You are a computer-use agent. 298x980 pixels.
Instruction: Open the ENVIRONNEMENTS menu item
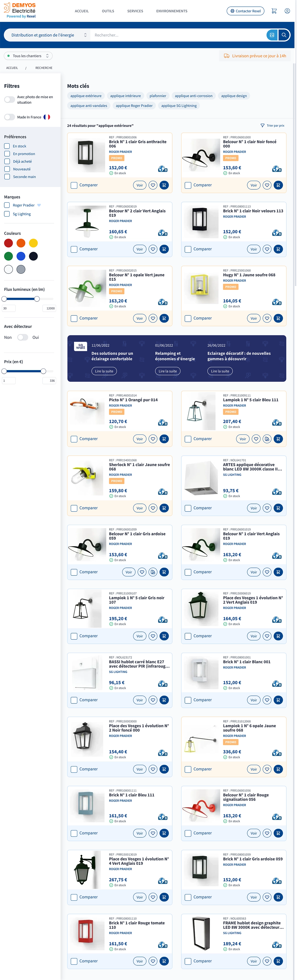click(x=172, y=11)
